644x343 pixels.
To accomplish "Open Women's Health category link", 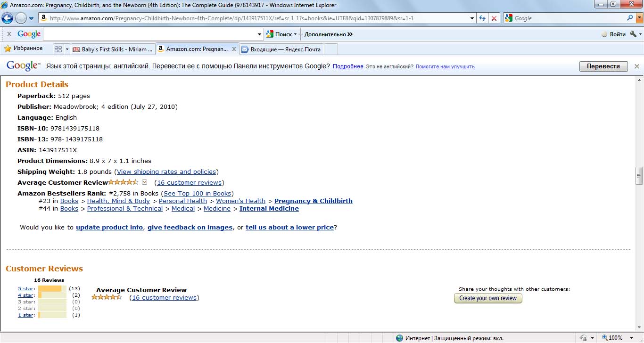I will pos(241,201).
